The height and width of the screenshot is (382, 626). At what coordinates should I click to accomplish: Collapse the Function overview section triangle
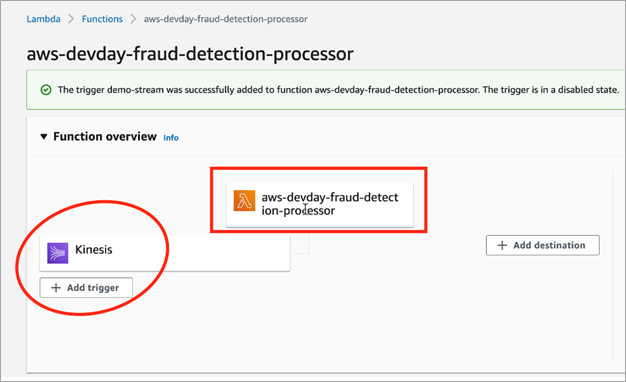click(44, 137)
